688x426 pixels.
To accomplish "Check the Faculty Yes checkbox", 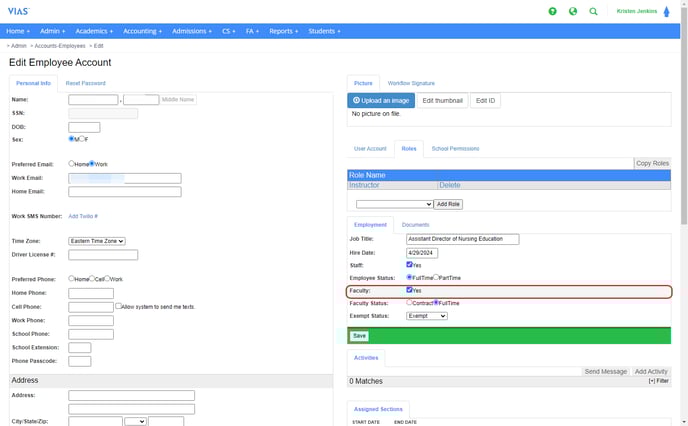I will tap(409, 290).
